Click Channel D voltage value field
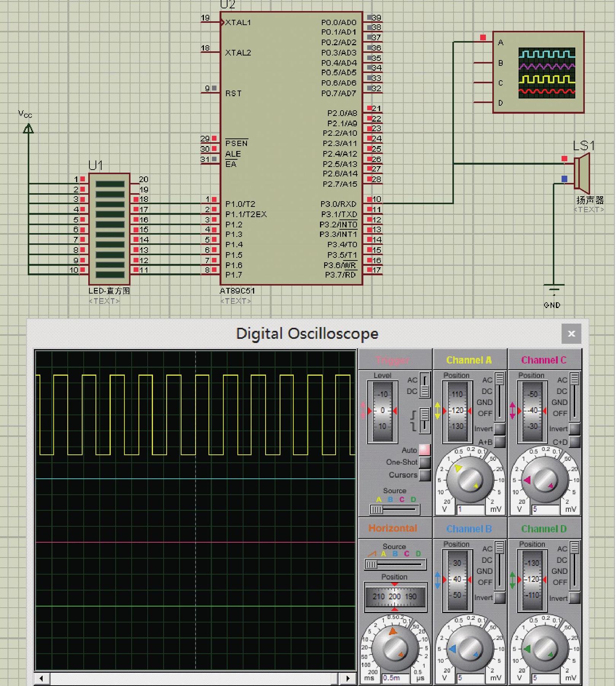 tap(546, 678)
